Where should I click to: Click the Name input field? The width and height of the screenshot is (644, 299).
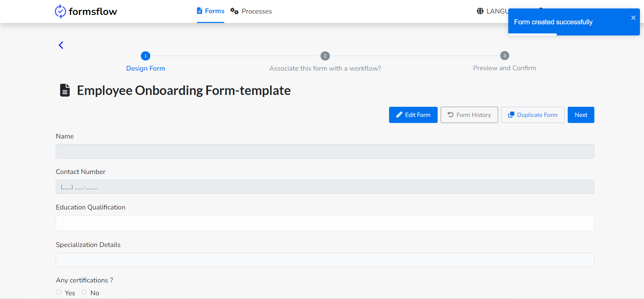[x=325, y=151]
